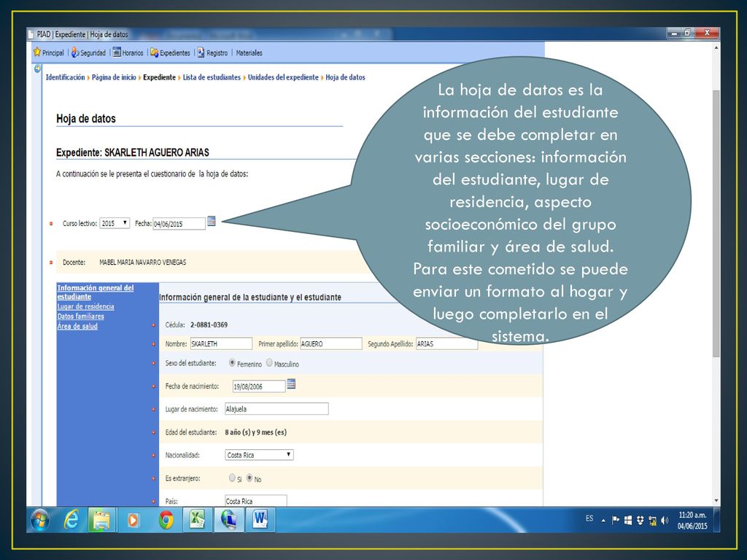Click the Action Center flag tray icon
Image resolution: width=747 pixels, height=560 pixels.
pos(616,521)
